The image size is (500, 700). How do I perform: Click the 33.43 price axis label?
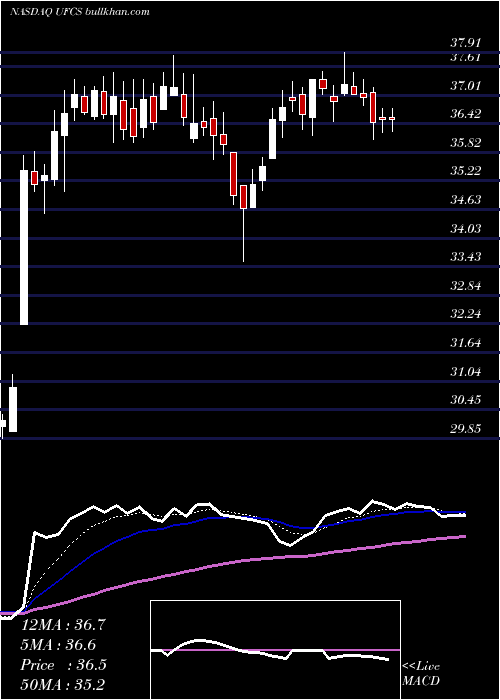[465, 257]
